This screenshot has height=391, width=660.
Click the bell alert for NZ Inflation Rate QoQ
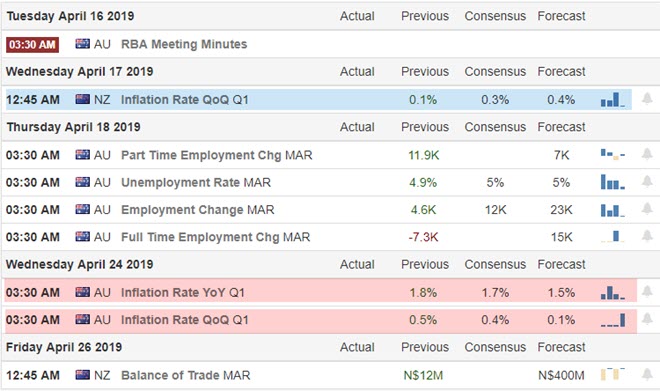click(x=647, y=99)
